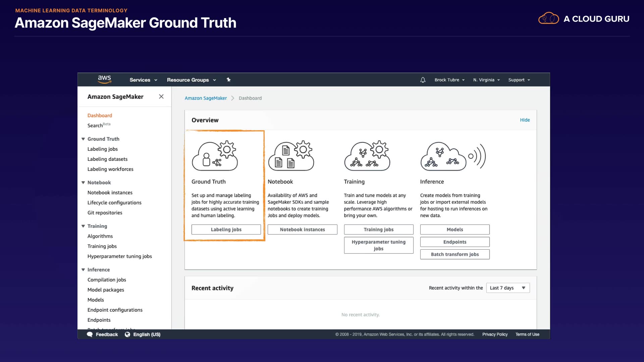This screenshot has width=644, height=362.
Task: Close the Amazon SageMaker side panel
Action: [161, 97]
